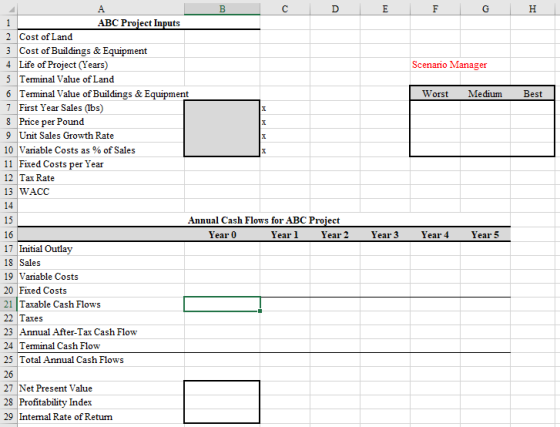Select column F header
Screen dimensions: 560x427
435,9
